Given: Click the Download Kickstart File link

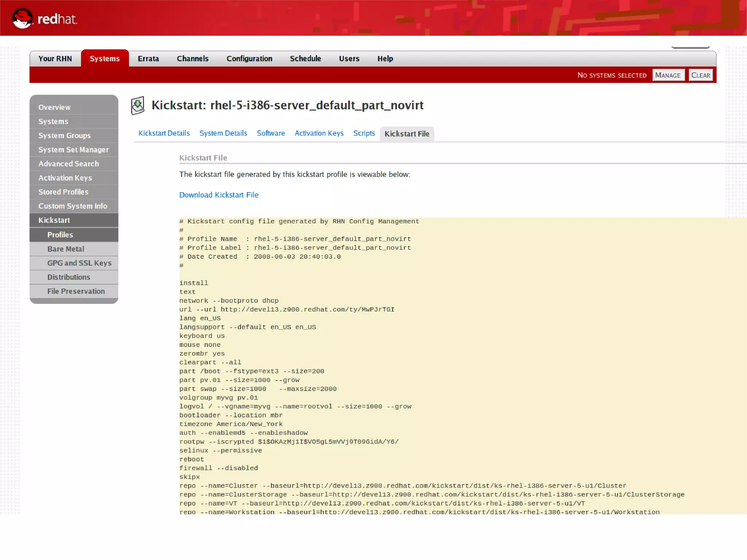Looking at the screenshot, I should 218,195.
